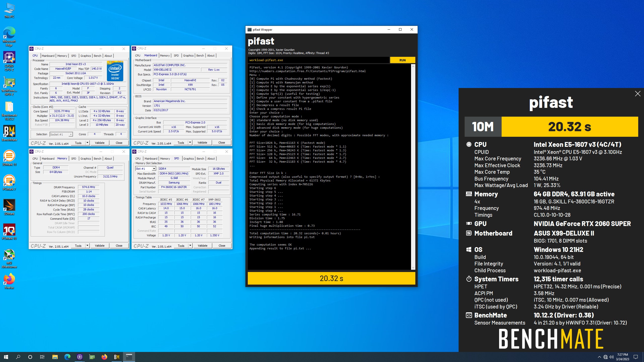Switch to Edge in taskbar
Viewport: 644px width, 362px height.
[x=67, y=357]
